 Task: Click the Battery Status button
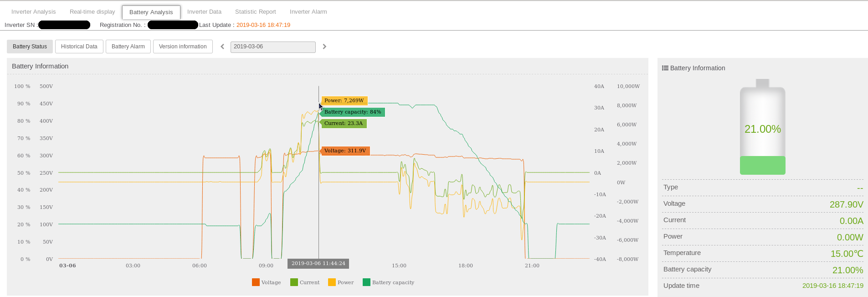pos(30,47)
